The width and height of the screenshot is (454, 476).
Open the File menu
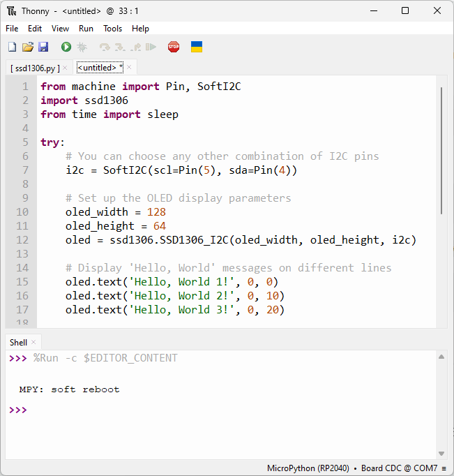[12, 29]
